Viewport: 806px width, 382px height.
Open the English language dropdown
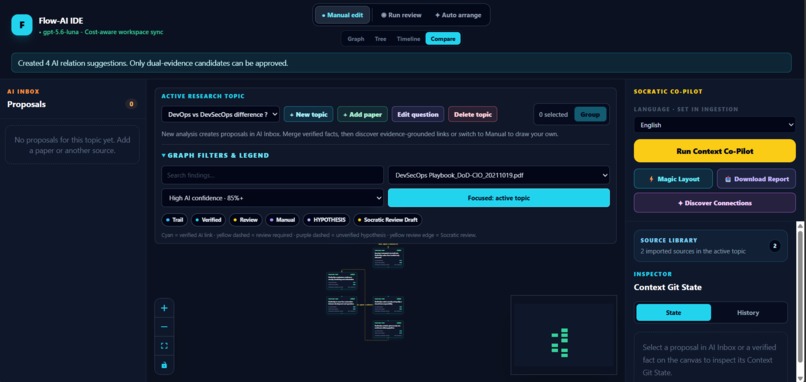715,125
